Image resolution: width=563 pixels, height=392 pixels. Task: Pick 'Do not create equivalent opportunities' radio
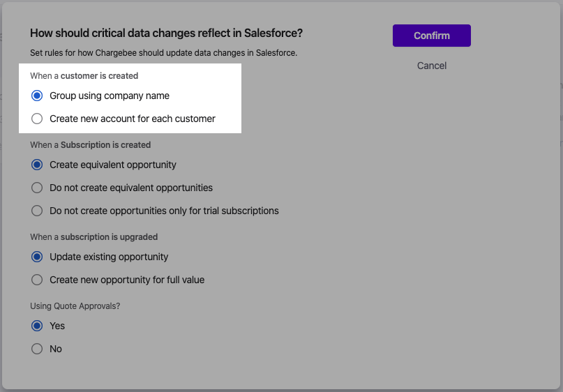click(x=37, y=188)
